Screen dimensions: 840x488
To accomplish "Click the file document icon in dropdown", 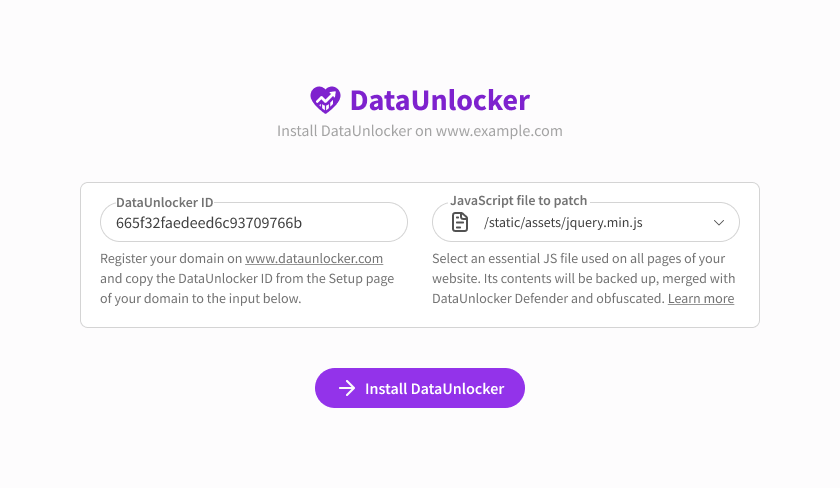I will (459, 222).
